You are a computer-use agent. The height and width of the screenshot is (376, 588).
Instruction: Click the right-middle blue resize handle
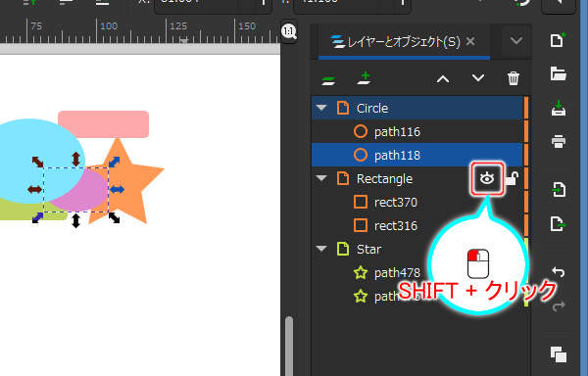pyautogui.click(x=117, y=190)
